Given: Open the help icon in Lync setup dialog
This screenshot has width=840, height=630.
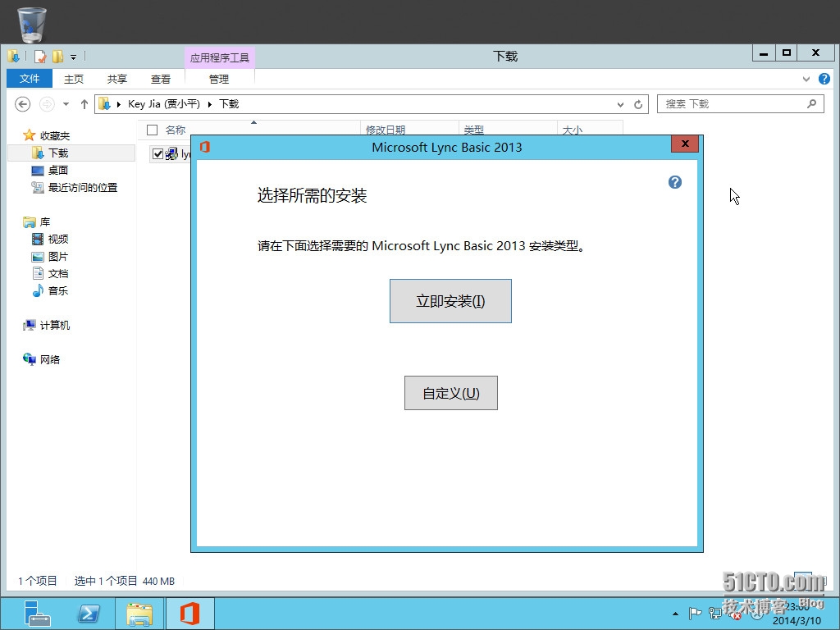Looking at the screenshot, I should pyautogui.click(x=675, y=182).
